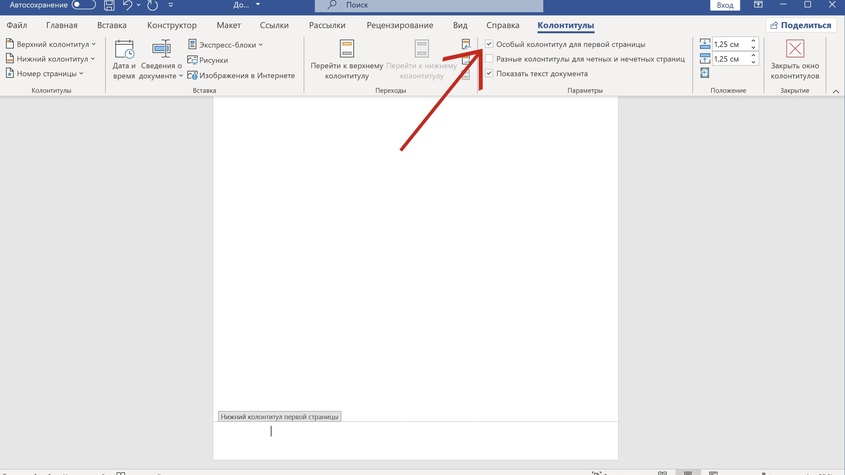845x475 pixels.
Task: Click the Сведения о документе icon
Action: [161, 59]
